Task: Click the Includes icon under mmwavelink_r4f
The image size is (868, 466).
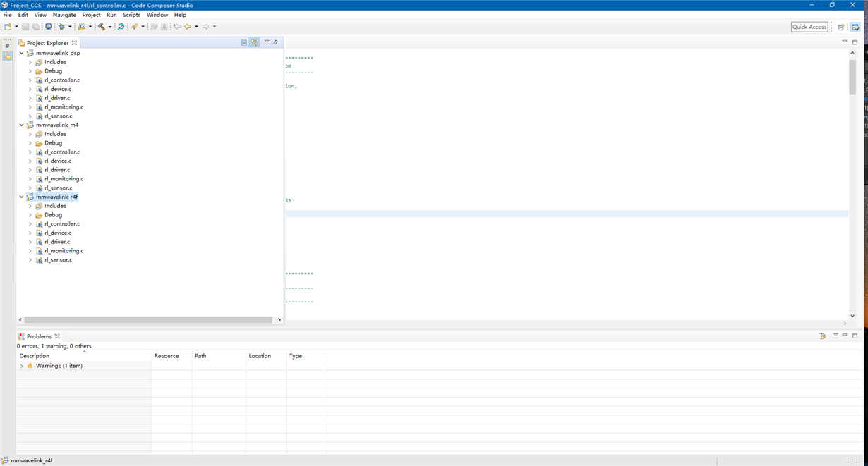Action: 39,206
